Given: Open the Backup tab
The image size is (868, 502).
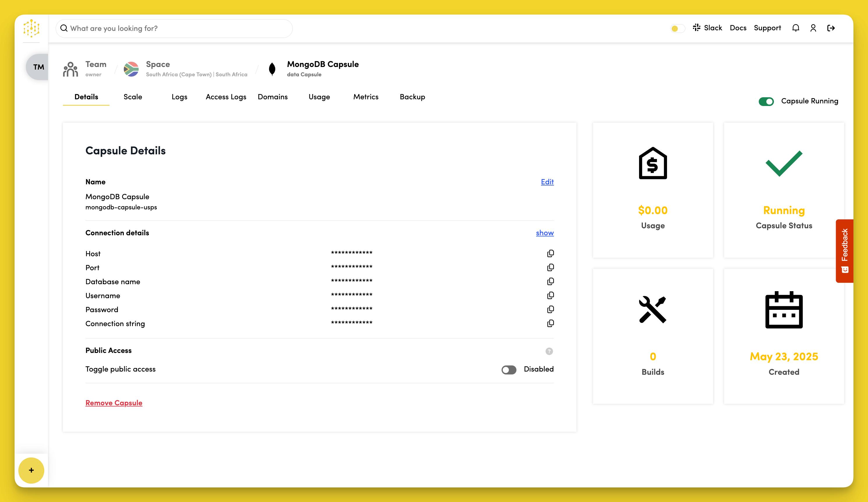Looking at the screenshot, I should (x=412, y=97).
